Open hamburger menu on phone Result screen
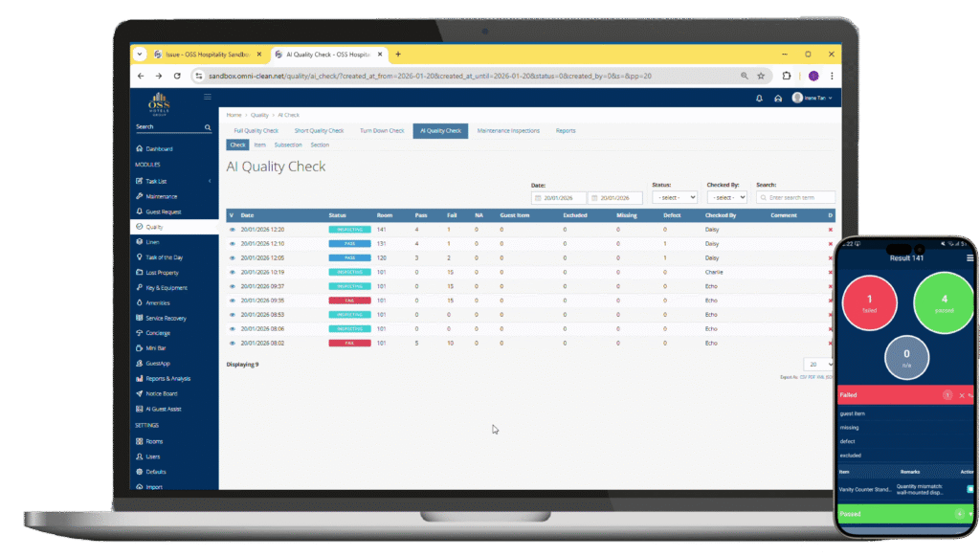980x557 pixels. (969, 258)
